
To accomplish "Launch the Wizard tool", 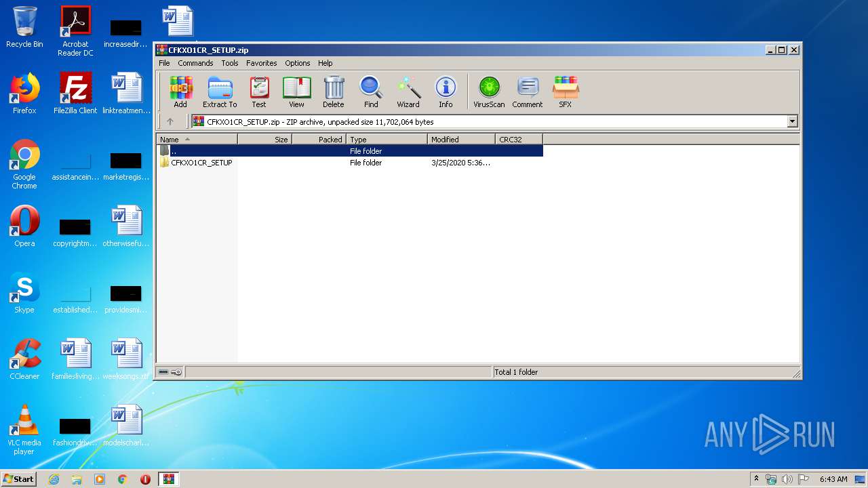I will pyautogui.click(x=408, y=92).
